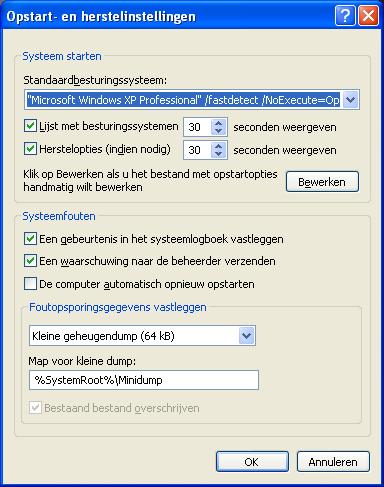Click the besturingssystemen seconds number field
This screenshot has width=384, height=487.
pyautogui.click(x=197, y=127)
